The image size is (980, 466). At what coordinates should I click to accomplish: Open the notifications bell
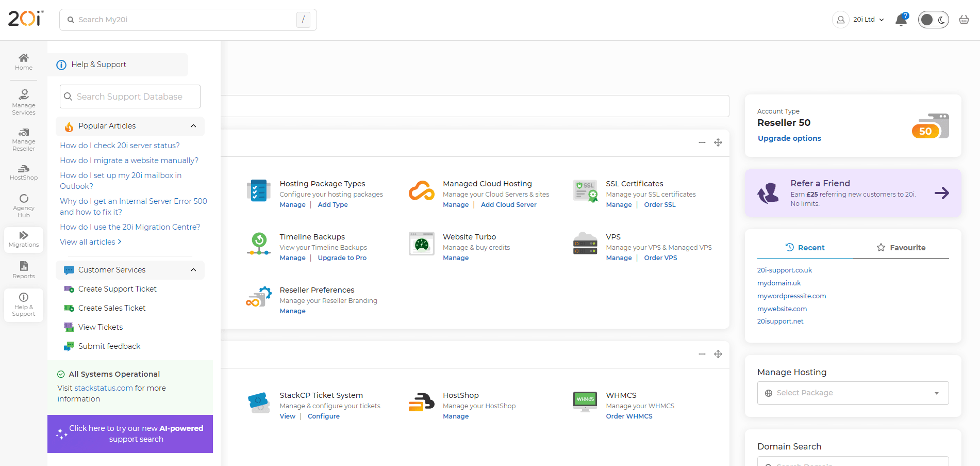pos(901,20)
